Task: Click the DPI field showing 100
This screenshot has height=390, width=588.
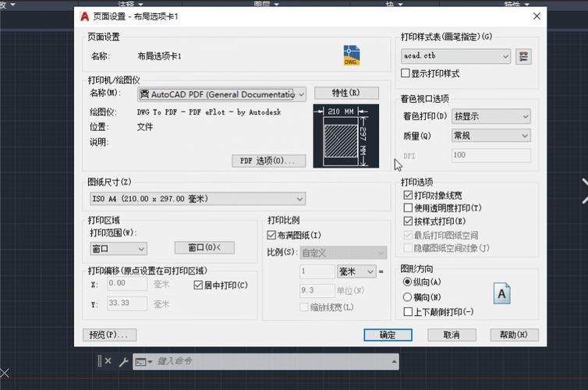Action: 491,155
